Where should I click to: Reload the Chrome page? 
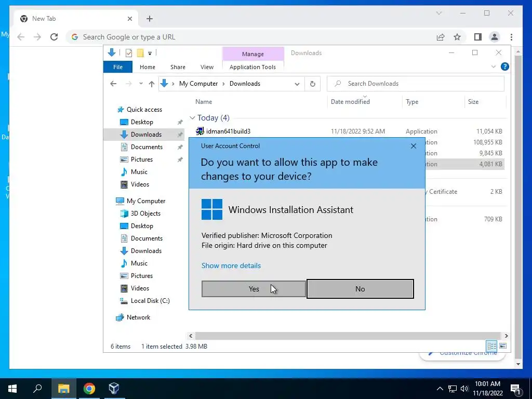(54, 37)
